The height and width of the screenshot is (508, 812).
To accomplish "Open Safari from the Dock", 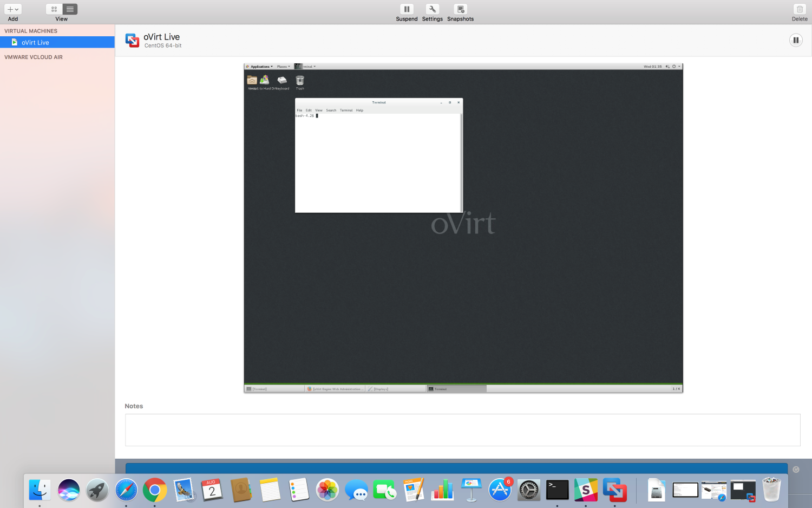I will [x=126, y=490].
